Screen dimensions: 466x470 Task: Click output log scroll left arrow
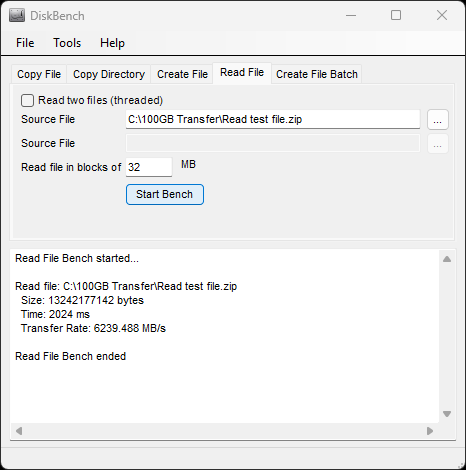click(19, 431)
